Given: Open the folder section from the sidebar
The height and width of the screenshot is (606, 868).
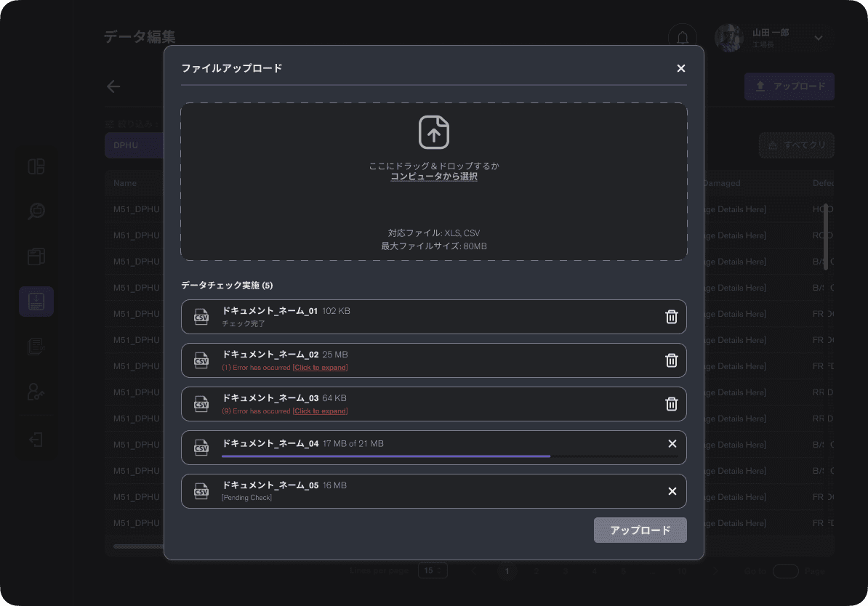Looking at the screenshot, I should pyautogui.click(x=36, y=256).
